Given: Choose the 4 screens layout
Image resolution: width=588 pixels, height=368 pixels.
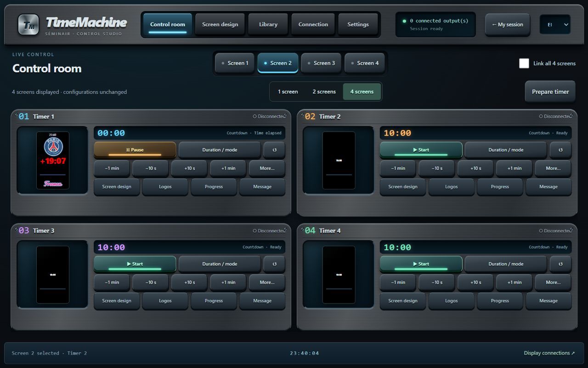Looking at the screenshot, I should pyautogui.click(x=362, y=92).
